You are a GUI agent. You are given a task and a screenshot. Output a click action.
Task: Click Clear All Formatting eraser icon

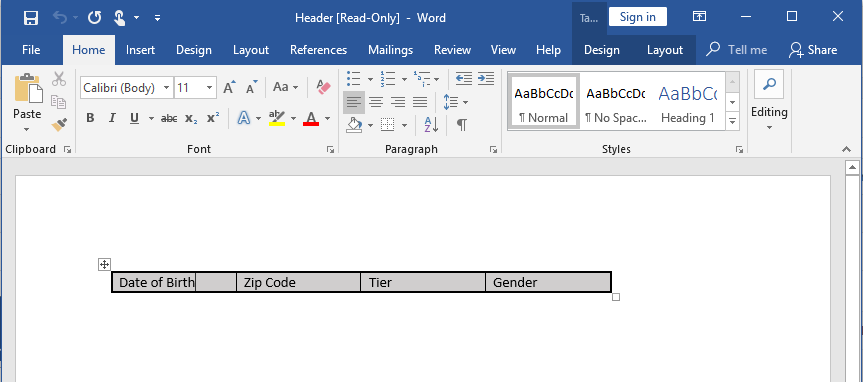point(324,87)
